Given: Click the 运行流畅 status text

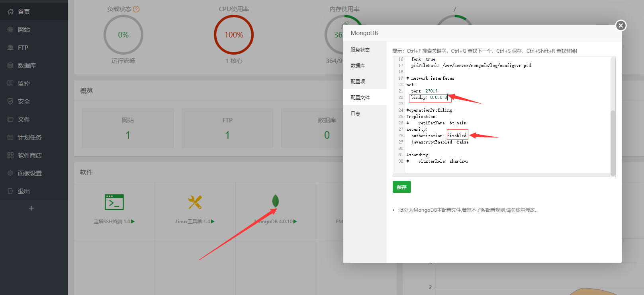Looking at the screenshot, I should pyautogui.click(x=123, y=61).
